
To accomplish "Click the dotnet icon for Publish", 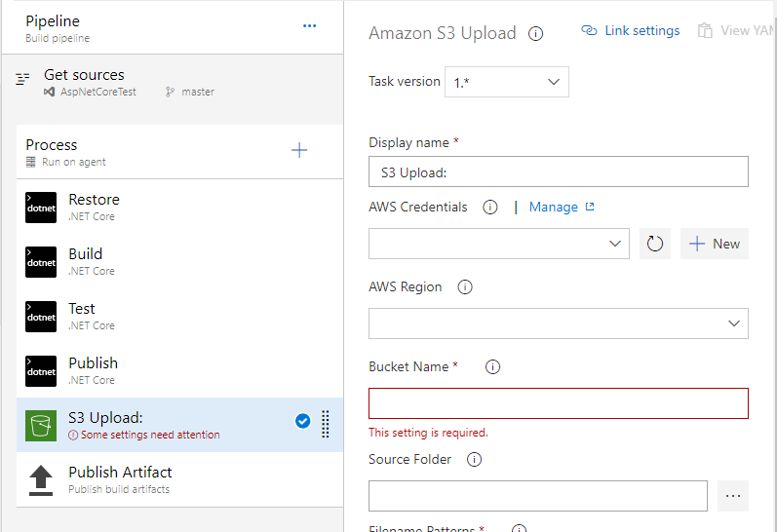I will coord(41,371).
